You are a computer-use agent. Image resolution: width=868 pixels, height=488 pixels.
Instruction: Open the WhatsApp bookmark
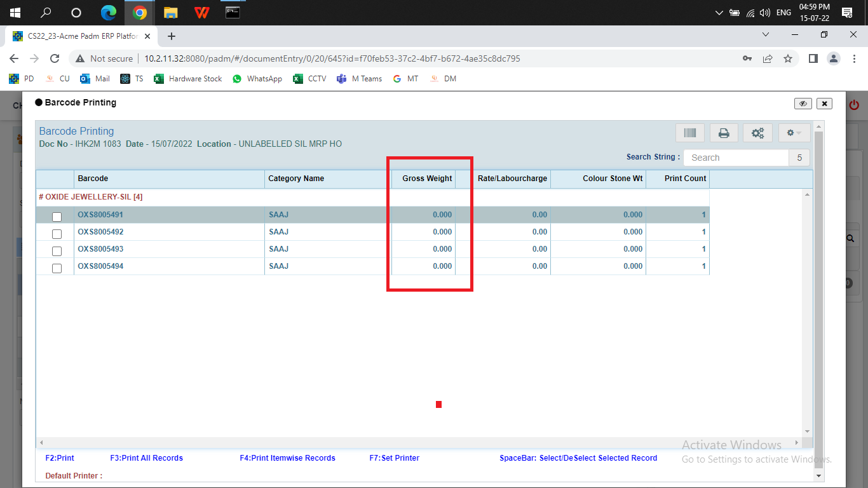click(257, 79)
